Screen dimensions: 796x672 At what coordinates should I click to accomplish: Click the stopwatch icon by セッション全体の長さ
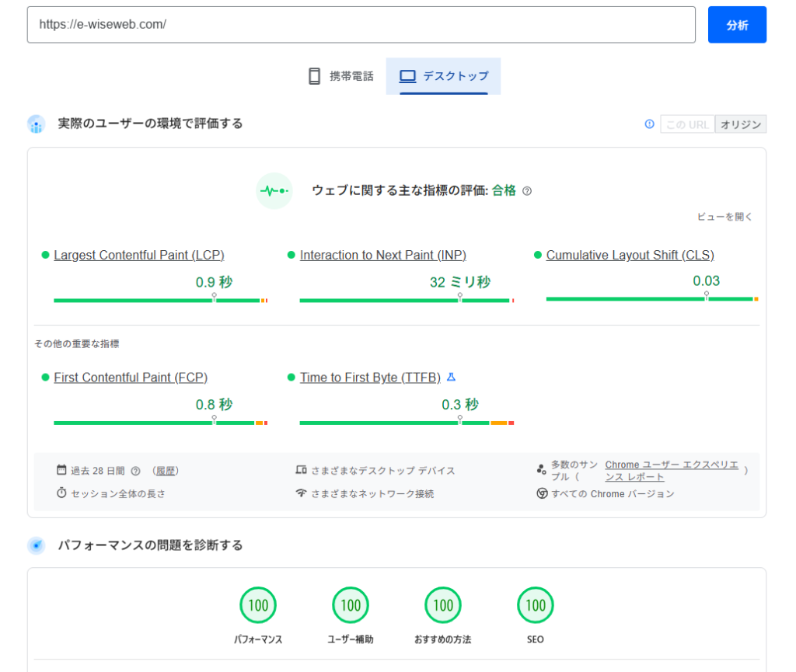[61, 493]
